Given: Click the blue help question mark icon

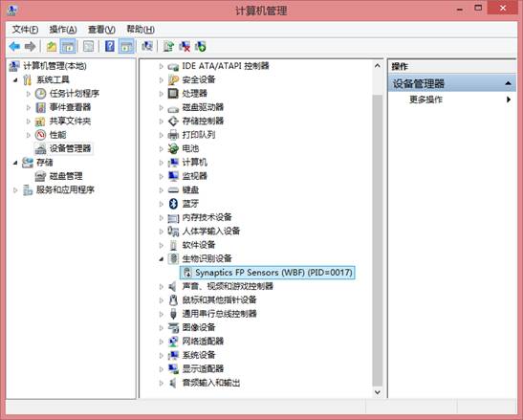Looking at the screenshot, I should [110, 46].
